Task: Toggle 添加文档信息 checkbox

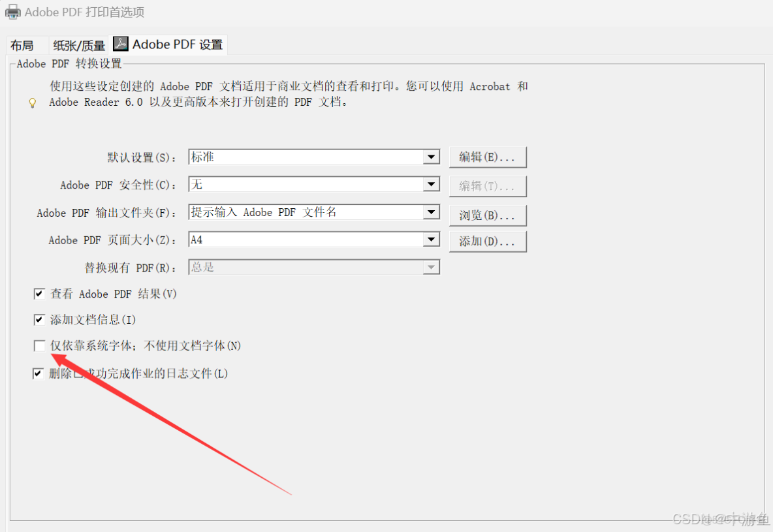Action: coord(39,320)
